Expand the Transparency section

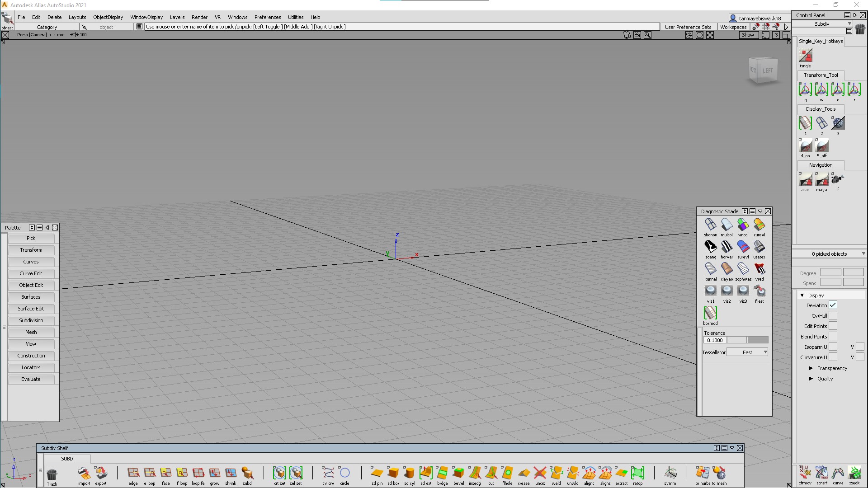[x=811, y=368]
